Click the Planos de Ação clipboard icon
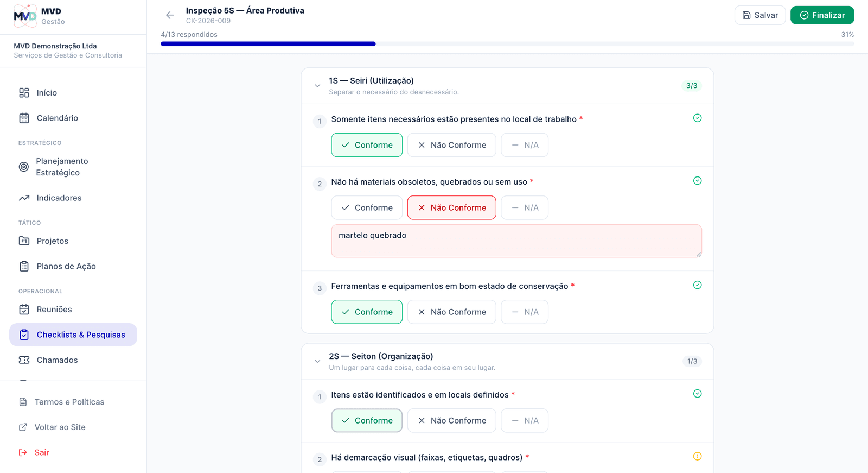The image size is (868, 473). click(24, 266)
